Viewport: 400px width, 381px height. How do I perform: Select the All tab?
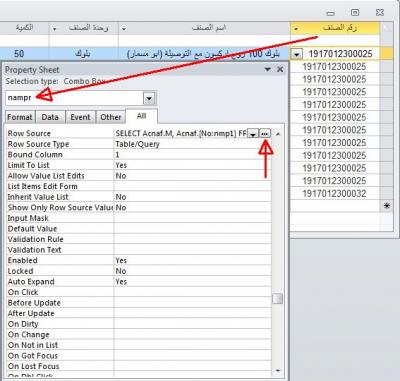(141, 116)
